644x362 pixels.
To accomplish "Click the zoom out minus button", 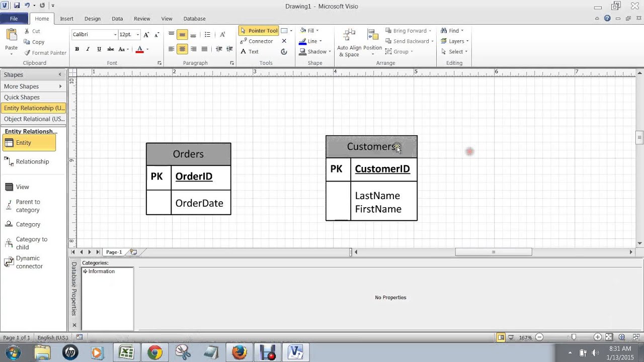I will coord(539,337).
